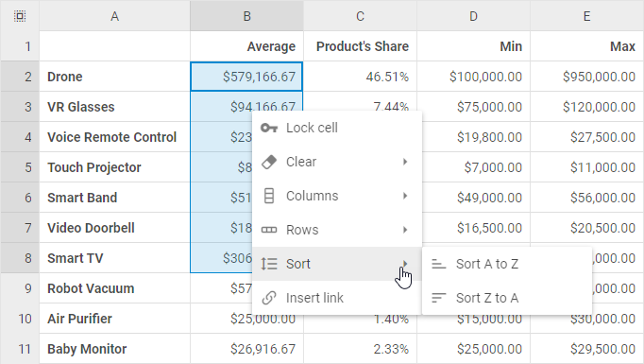Click the Video Doorbell cell

coord(114,228)
